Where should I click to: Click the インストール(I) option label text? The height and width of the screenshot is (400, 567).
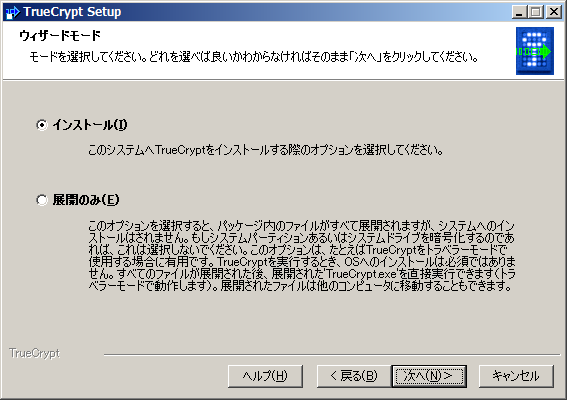pos(90,125)
